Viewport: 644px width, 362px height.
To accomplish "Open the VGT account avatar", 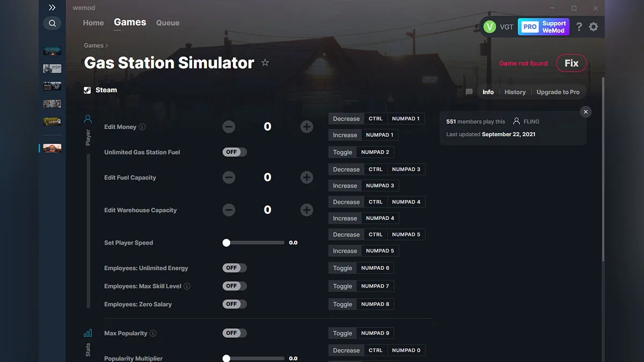I will (x=489, y=26).
